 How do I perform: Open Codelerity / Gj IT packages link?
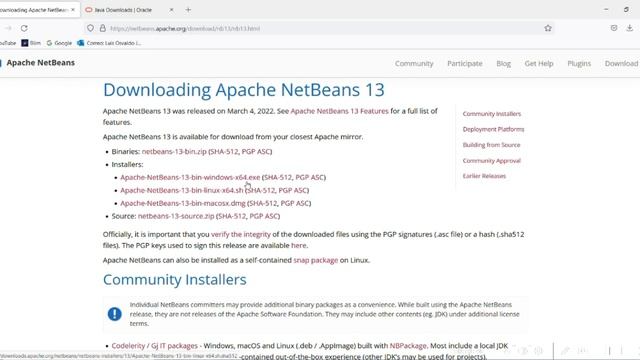coord(154,346)
